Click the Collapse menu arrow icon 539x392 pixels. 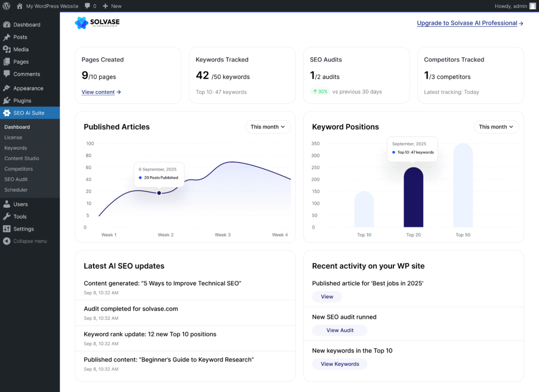coord(7,241)
